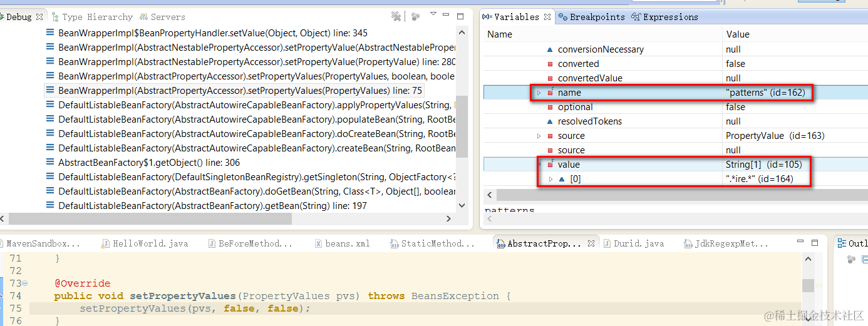Open the Debug view menu dropdown arrow

[x=433, y=14]
